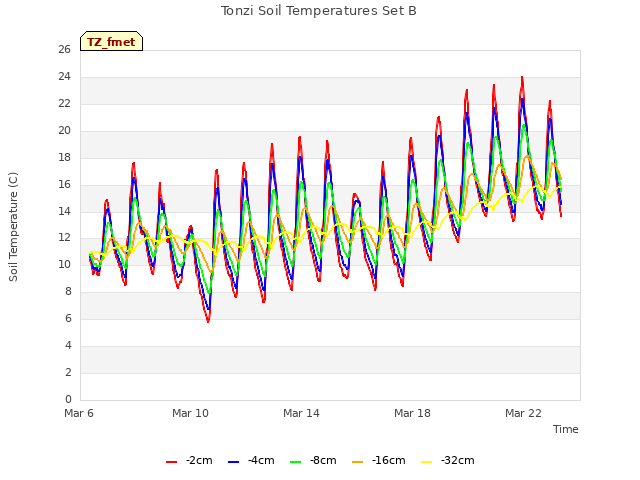Click the 26 y-axis tick label
The height and width of the screenshot is (480, 640).
click(64, 50)
